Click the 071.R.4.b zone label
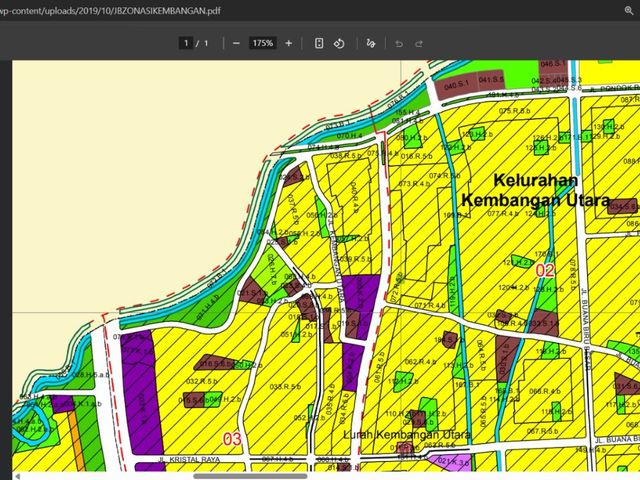The height and width of the screenshot is (480, 640). click(430, 305)
